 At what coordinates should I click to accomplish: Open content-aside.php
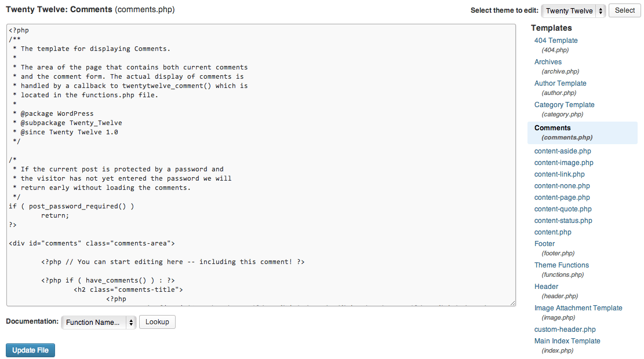[562, 151]
